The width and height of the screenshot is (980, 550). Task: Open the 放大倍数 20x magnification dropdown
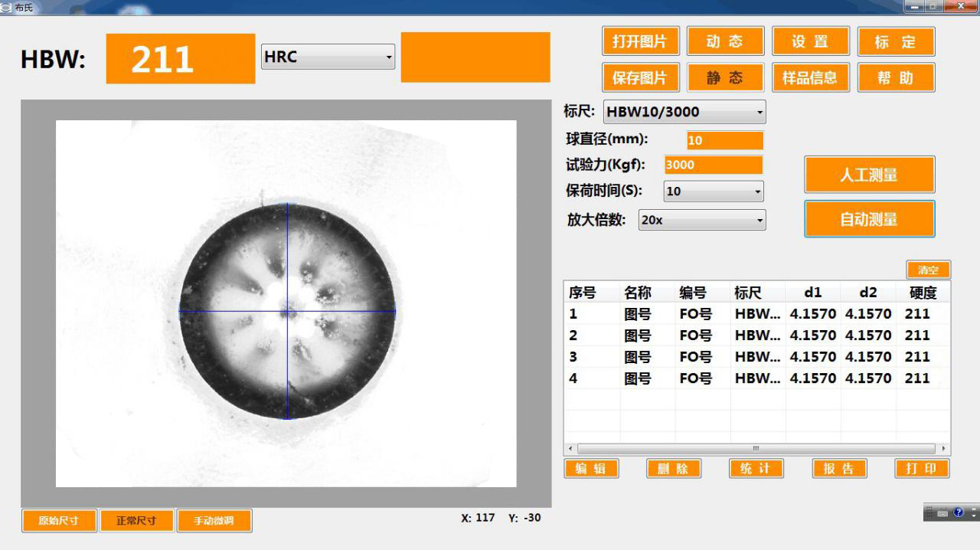(702, 220)
